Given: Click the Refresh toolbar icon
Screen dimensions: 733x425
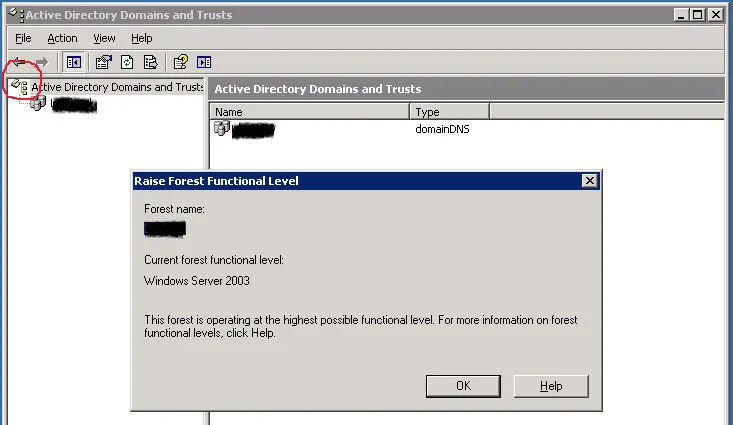Looking at the screenshot, I should click(127, 62).
